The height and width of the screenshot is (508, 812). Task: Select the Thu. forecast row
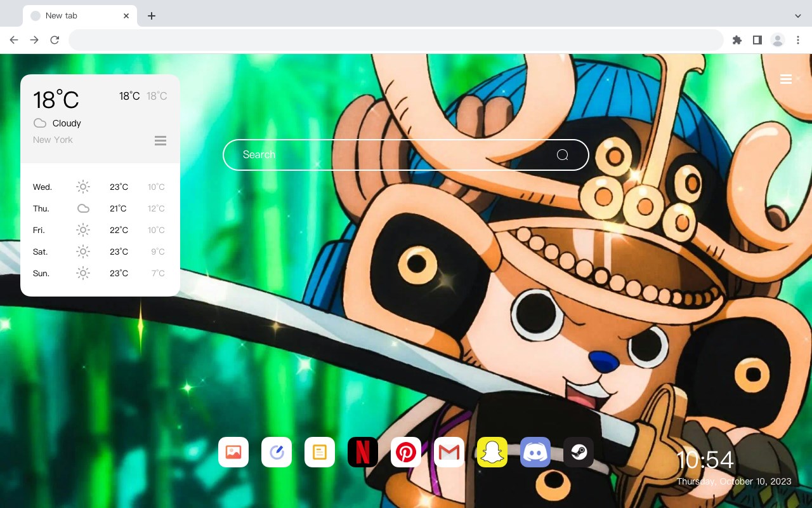100,208
